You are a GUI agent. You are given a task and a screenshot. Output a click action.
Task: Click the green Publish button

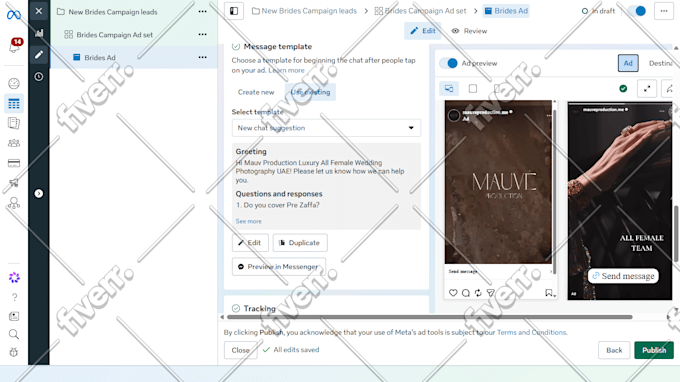(654, 350)
